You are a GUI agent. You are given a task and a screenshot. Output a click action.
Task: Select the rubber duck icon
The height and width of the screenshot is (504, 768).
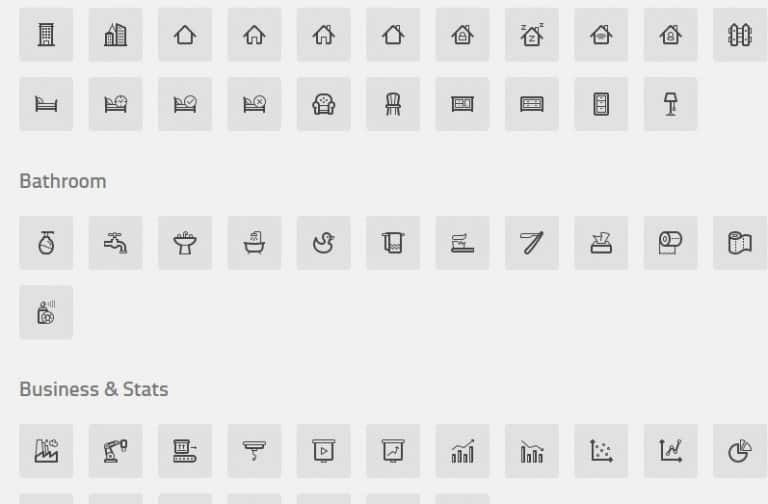(x=323, y=243)
